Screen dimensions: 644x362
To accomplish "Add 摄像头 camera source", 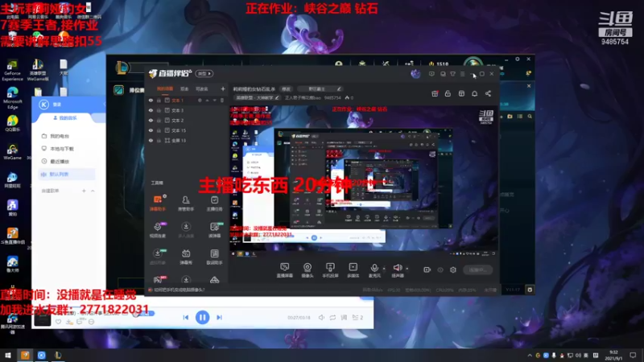I will point(308,270).
